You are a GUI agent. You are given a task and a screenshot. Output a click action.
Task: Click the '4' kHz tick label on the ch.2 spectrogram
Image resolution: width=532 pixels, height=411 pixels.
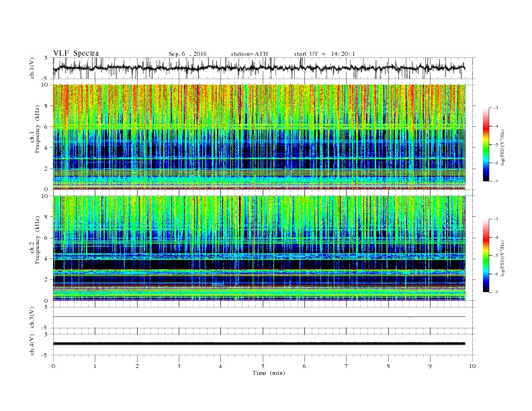point(46,259)
